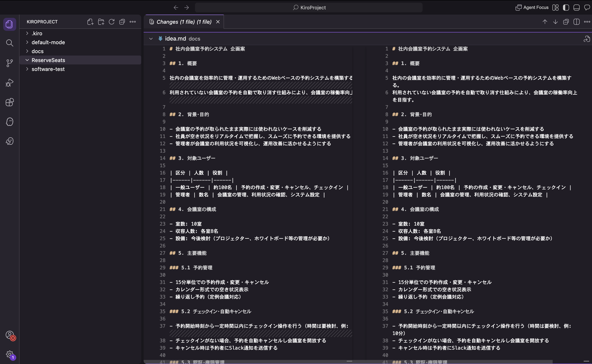Viewport: 592px width, 364px height.
Task: Click the KiroProject command search box
Action: coord(309,7)
